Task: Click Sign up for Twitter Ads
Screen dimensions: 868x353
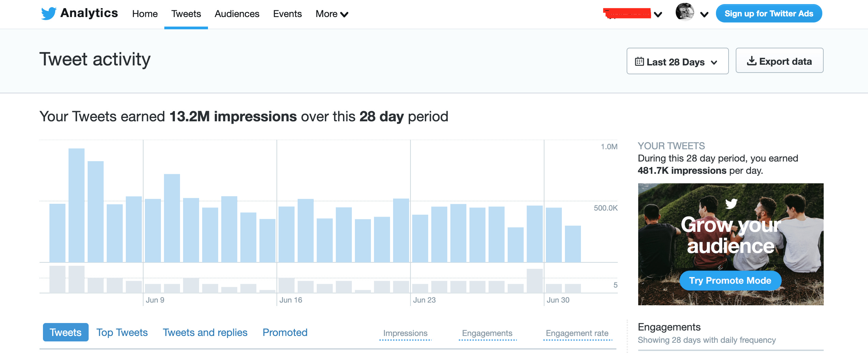Action: [769, 14]
